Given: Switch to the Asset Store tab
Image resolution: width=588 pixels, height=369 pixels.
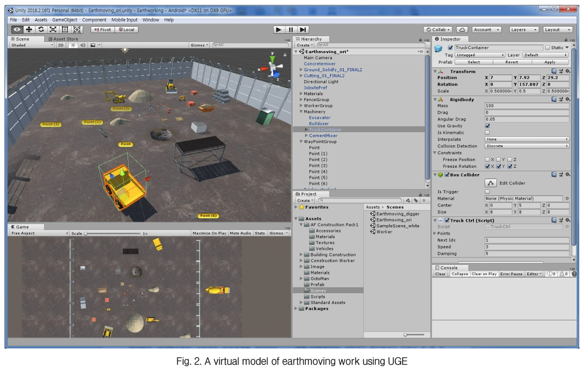Looking at the screenshot, I should coord(63,39).
